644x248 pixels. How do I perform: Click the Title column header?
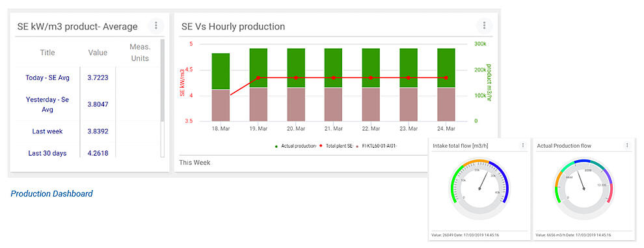47,53
